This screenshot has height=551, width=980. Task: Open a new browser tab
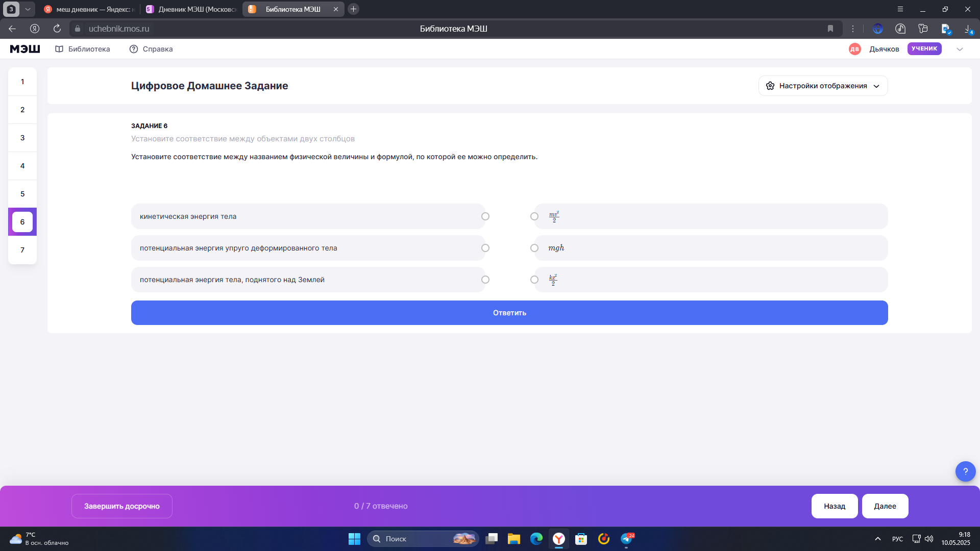[x=353, y=9]
